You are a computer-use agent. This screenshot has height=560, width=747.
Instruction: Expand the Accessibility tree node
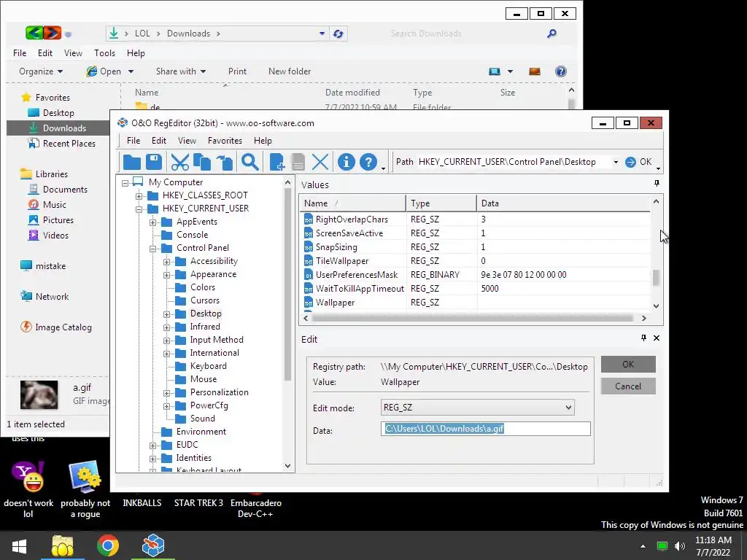click(x=166, y=262)
